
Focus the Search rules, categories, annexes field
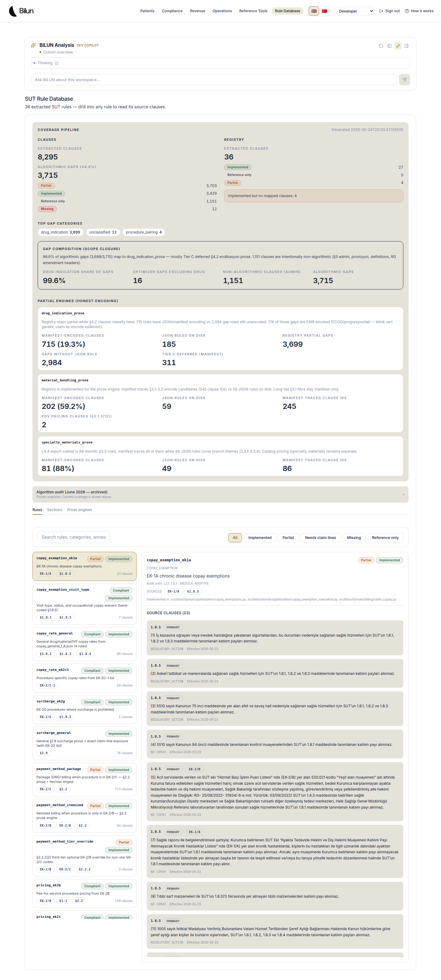click(x=74, y=537)
